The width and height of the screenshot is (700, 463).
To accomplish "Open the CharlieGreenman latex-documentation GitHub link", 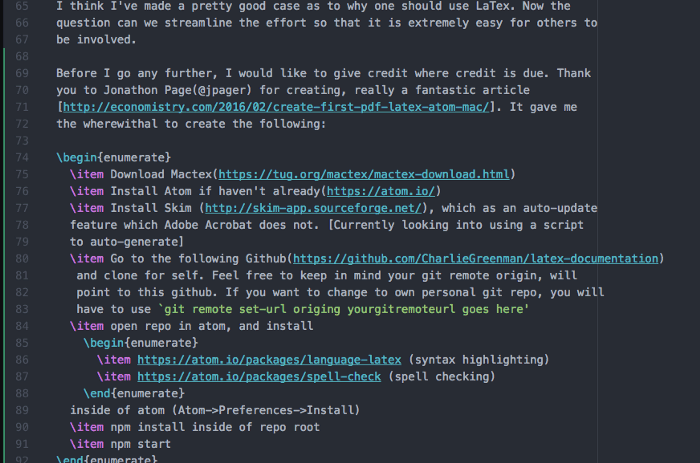I will pyautogui.click(x=475, y=259).
